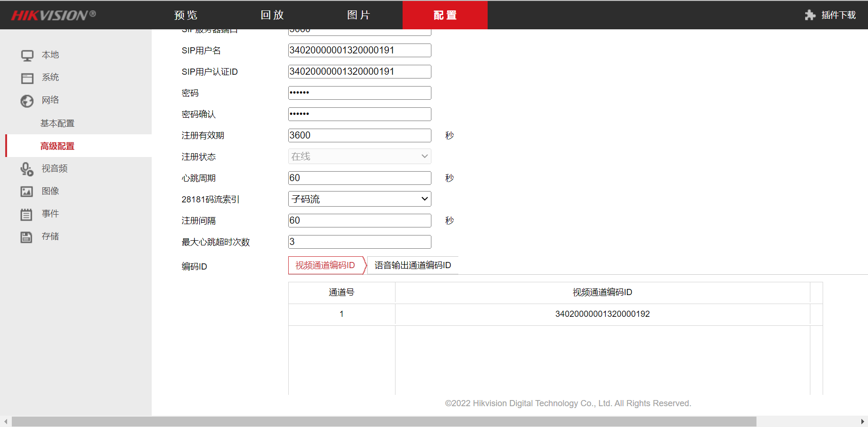Open the 视音频 audio/video settings icon
The image size is (868, 427).
coord(27,168)
